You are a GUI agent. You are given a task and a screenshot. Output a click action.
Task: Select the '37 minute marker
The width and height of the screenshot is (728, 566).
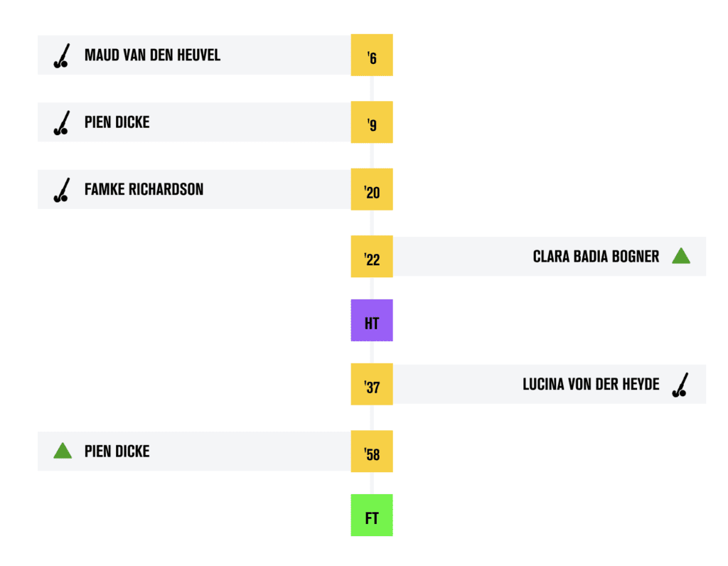[x=372, y=385]
